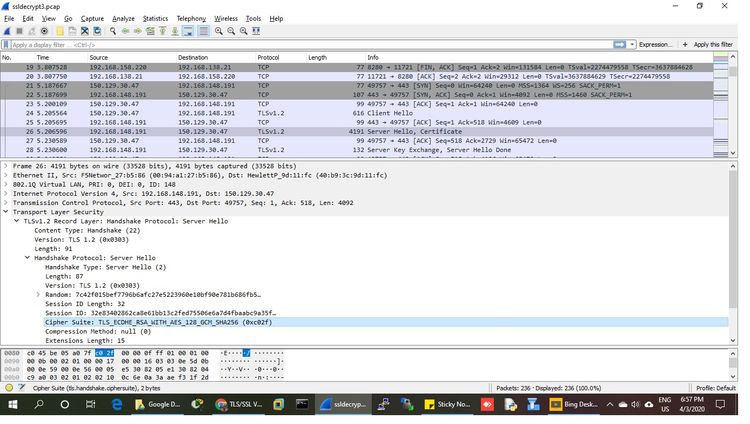Click in the display filter input field
Screen dimensions: 750x424
pos(300,44)
